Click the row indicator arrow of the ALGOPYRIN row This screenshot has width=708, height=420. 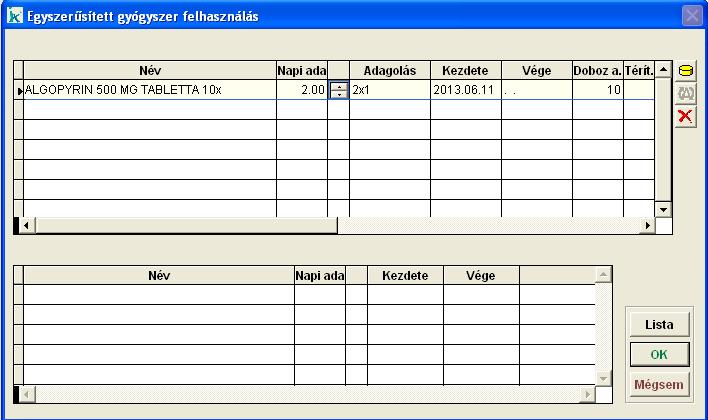19,90
